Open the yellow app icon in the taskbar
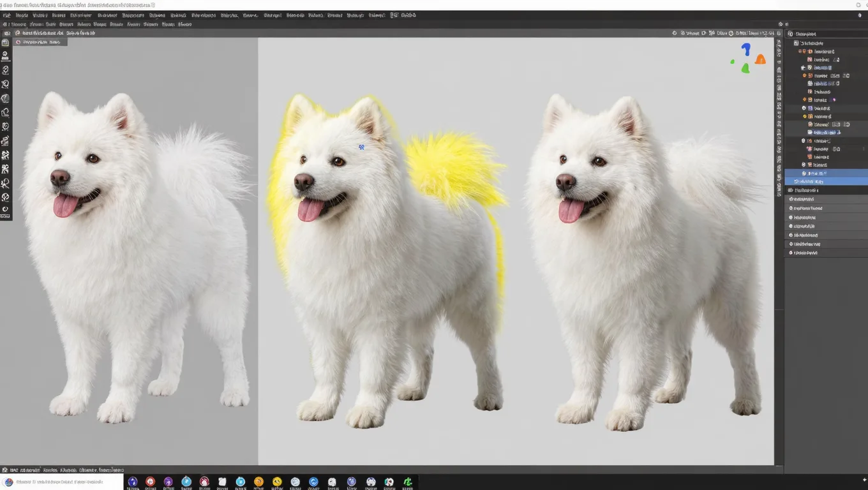This screenshot has height=490, width=868. coord(277,482)
